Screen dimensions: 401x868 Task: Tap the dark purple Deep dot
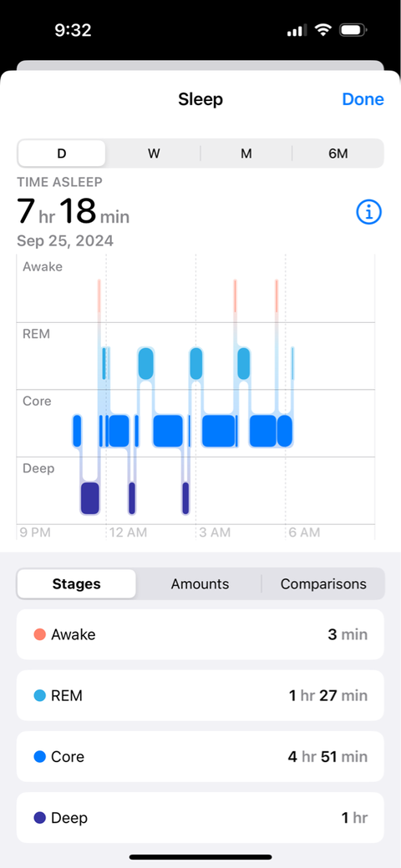click(39, 818)
